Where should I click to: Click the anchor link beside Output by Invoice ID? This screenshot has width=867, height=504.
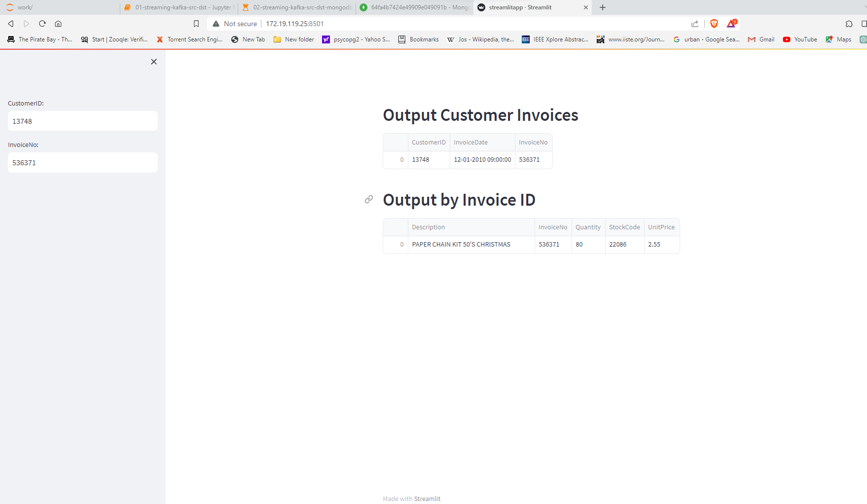[368, 200]
